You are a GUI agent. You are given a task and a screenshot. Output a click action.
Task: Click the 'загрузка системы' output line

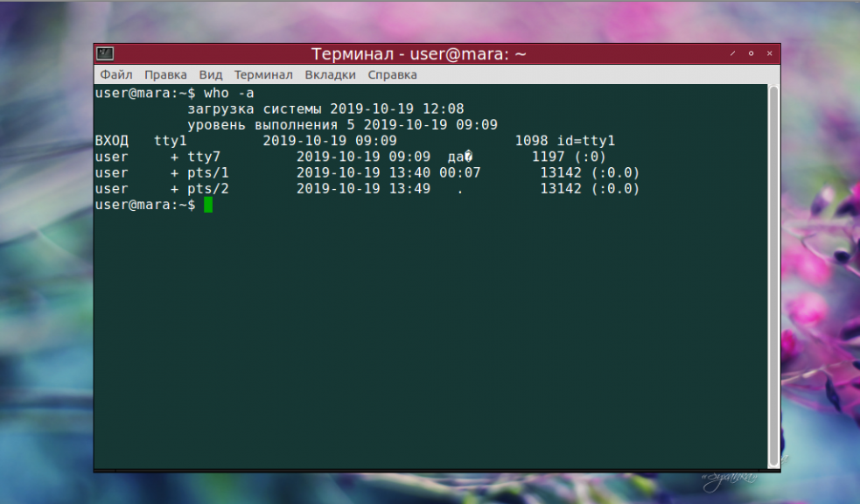coord(325,109)
